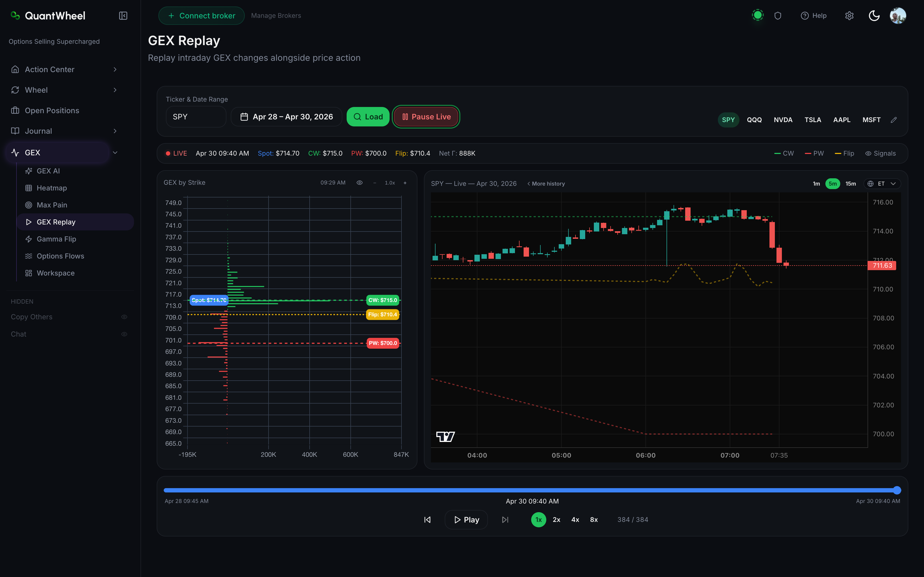Expand Journal submenu chevron
Image resolution: width=924 pixels, height=577 pixels.
point(115,131)
